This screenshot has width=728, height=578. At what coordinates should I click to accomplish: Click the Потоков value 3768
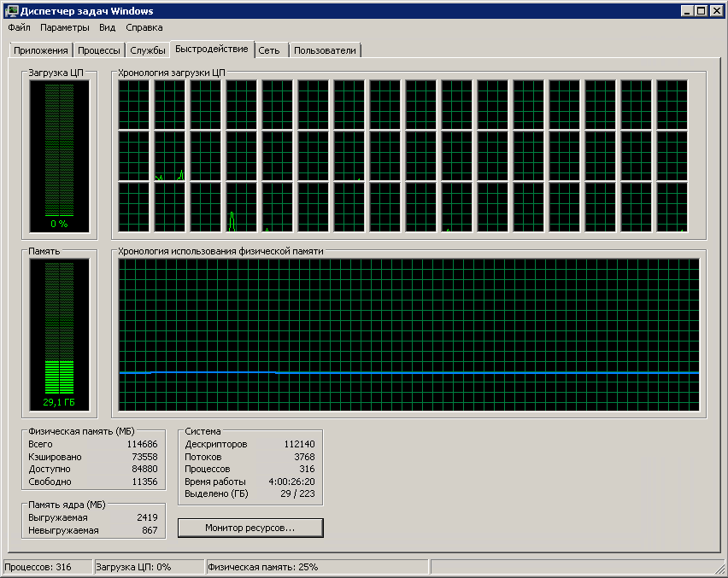tap(304, 457)
